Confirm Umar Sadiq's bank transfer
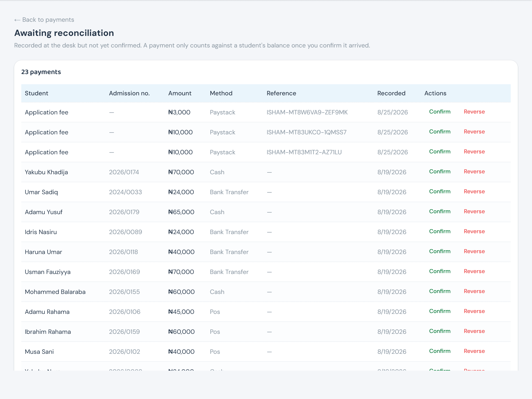The height and width of the screenshot is (399, 532). click(440, 192)
